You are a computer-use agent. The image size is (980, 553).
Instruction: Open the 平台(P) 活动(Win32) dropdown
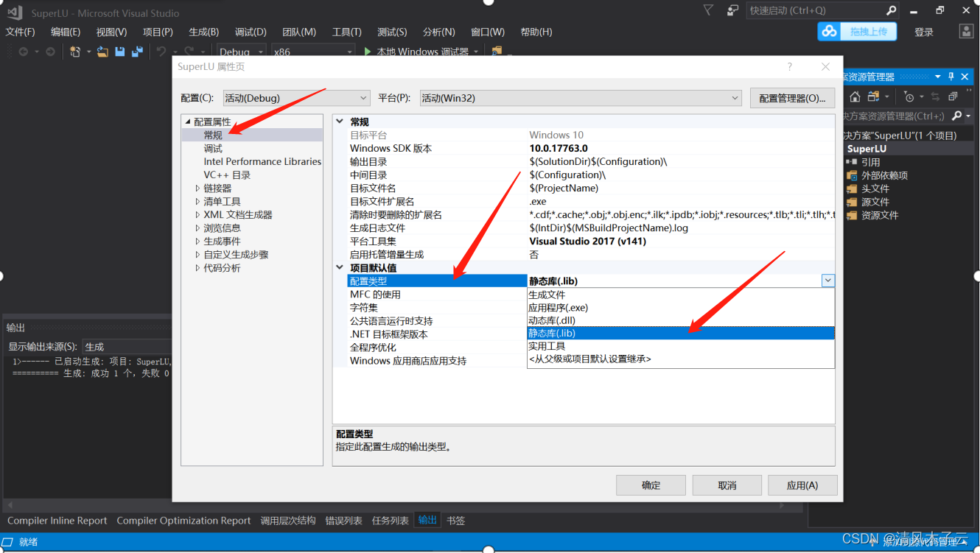pyautogui.click(x=581, y=98)
